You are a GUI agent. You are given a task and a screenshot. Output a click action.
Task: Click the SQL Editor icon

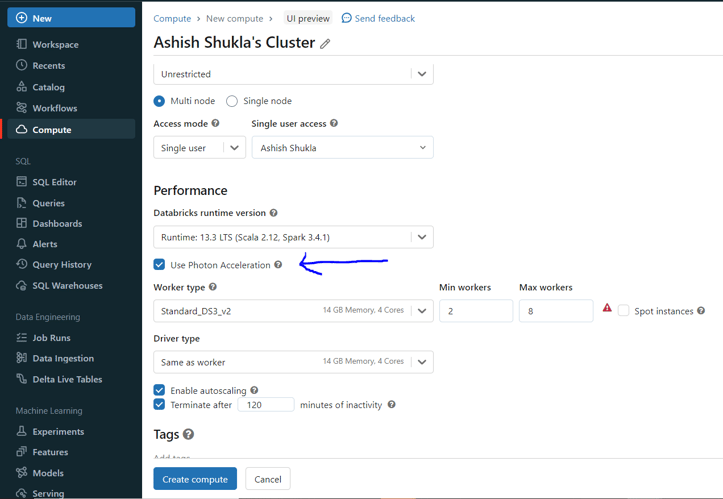(x=21, y=182)
